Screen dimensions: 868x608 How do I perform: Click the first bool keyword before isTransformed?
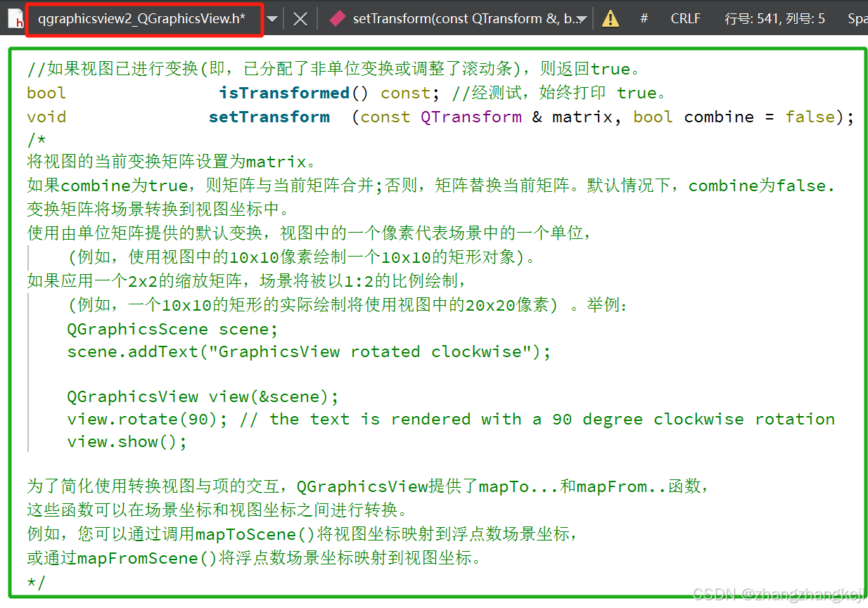tap(46, 93)
